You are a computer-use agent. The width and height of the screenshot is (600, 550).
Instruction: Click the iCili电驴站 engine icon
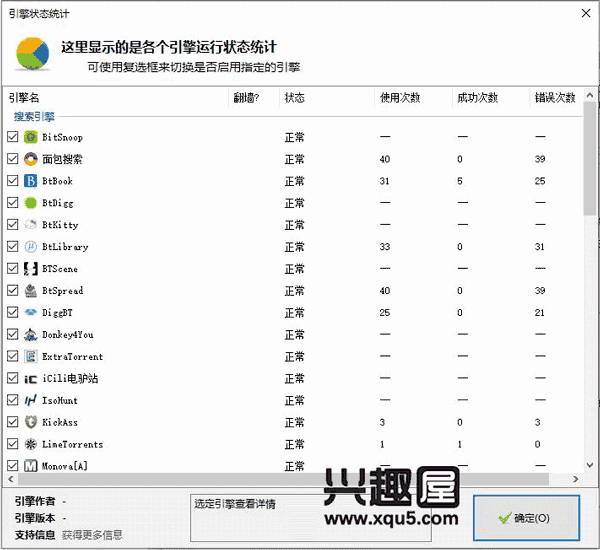(x=31, y=379)
